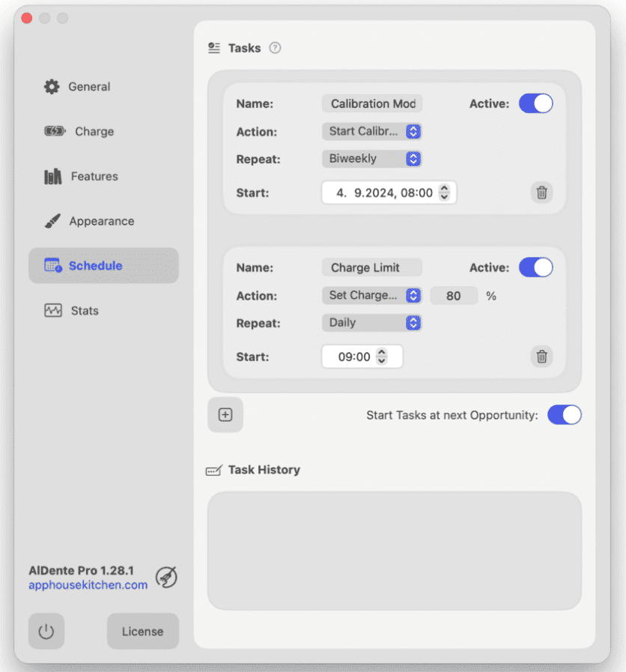
Task: Open the Start Calibr... action dropdown
Action: 371,131
